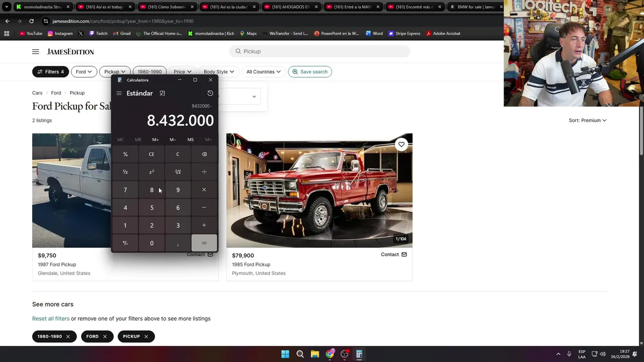Image resolution: width=644 pixels, height=362 pixels.
Task: Open the Sort: Premium dropdown
Action: tap(588, 120)
